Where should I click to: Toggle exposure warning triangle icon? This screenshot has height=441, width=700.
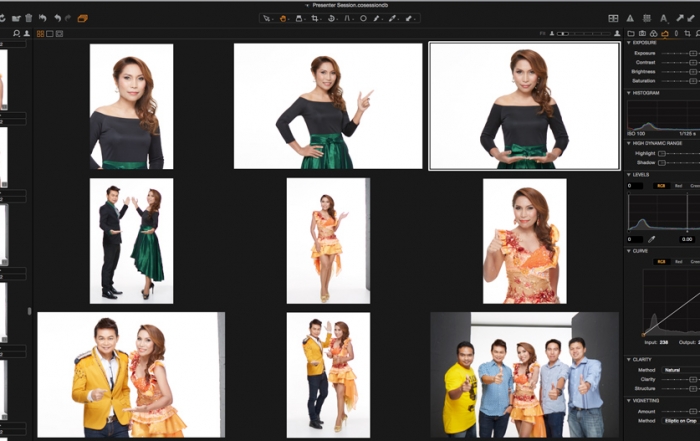pyautogui.click(x=630, y=18)
